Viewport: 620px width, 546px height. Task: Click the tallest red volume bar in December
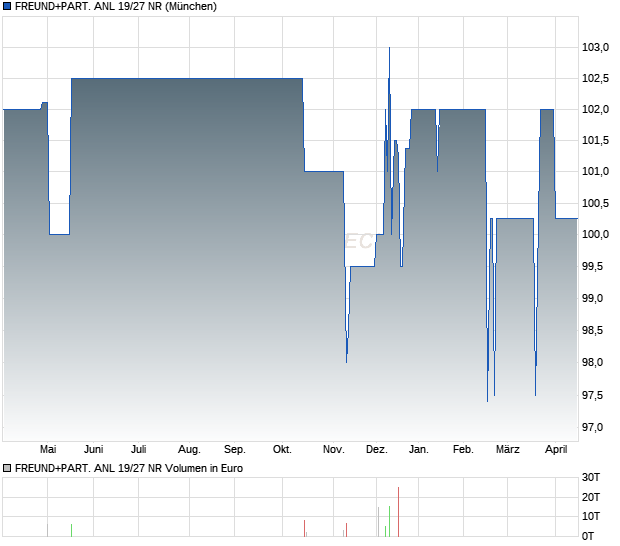pyautogui.click(x=399, y=512)
